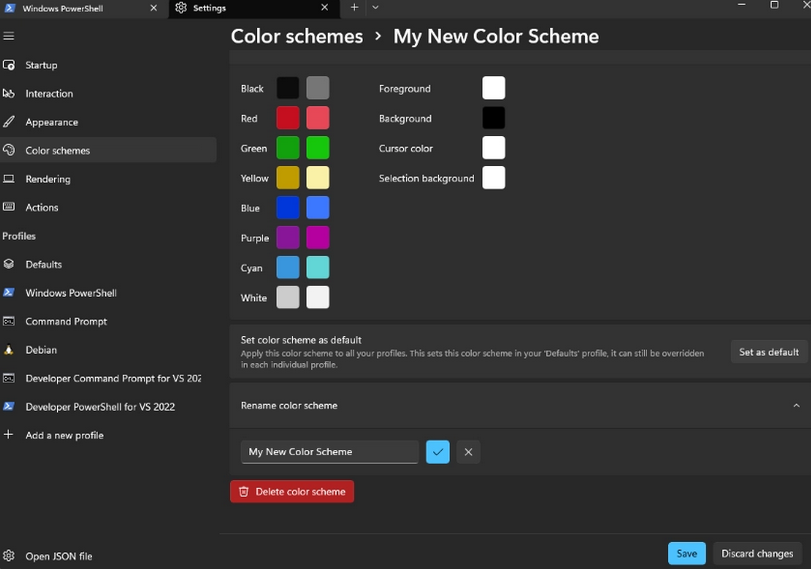Click the Debian penguin icon
Viewport: 811px width, 569px height.
click(x=9, y=350)
